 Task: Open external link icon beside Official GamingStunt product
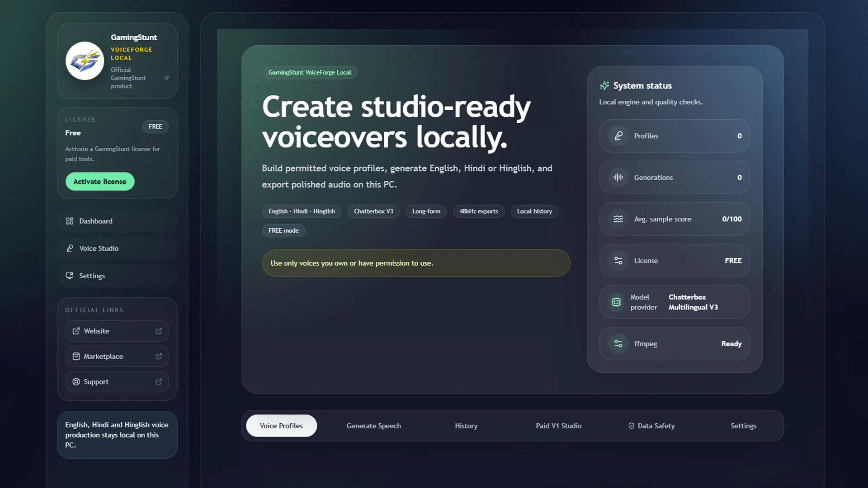click(166, 78)
